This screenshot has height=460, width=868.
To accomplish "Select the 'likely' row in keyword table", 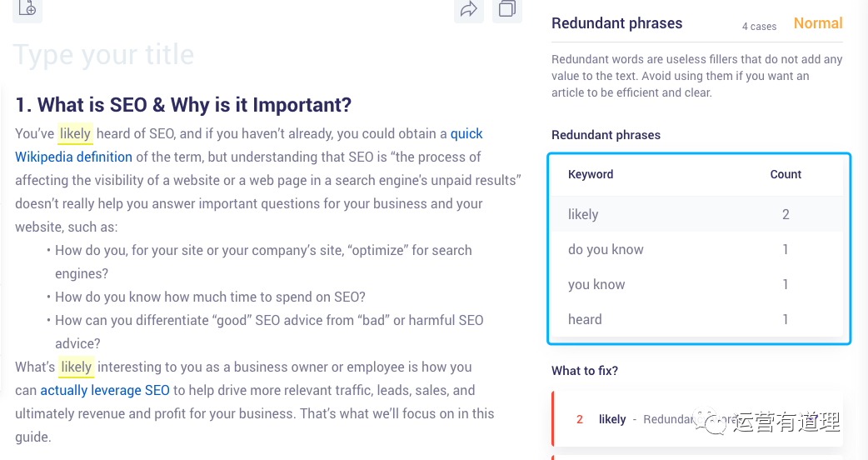I will [697, 214].
